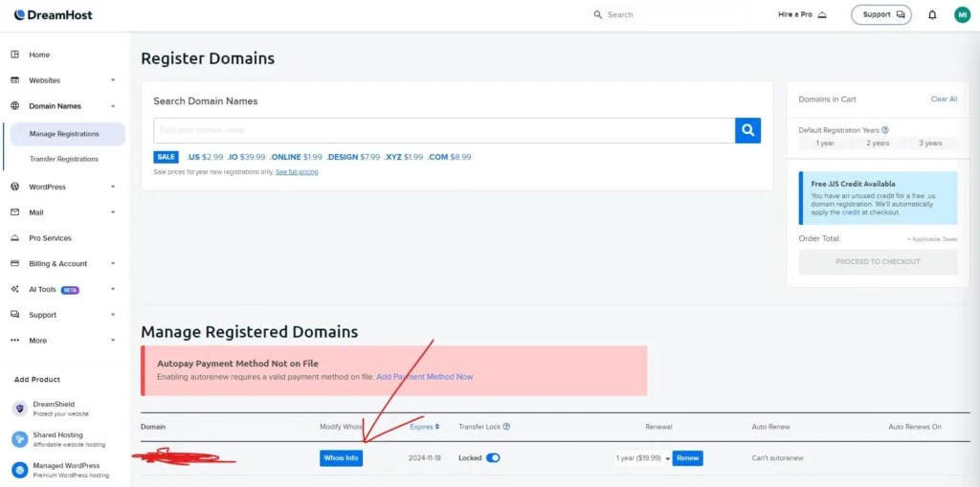Viewport: 980px width, 487px height.
Task: Click the Managed WordPress product icon
Action: [x=20, y=470]
